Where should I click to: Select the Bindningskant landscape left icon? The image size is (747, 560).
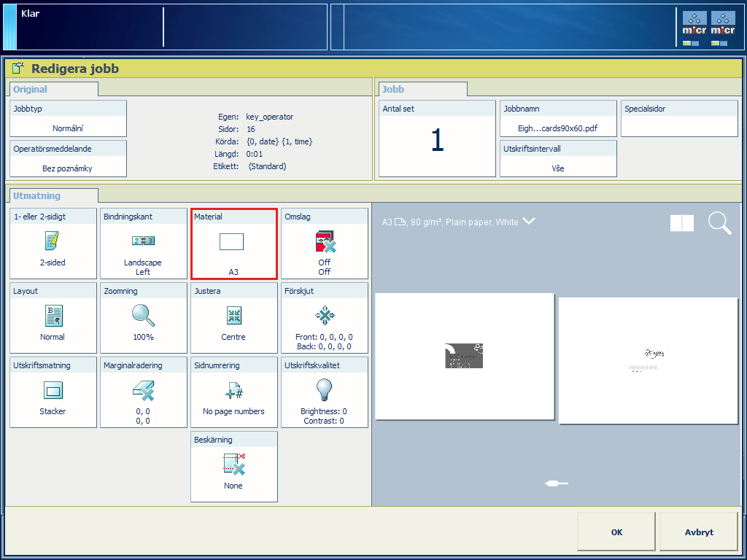pos(143,241)
